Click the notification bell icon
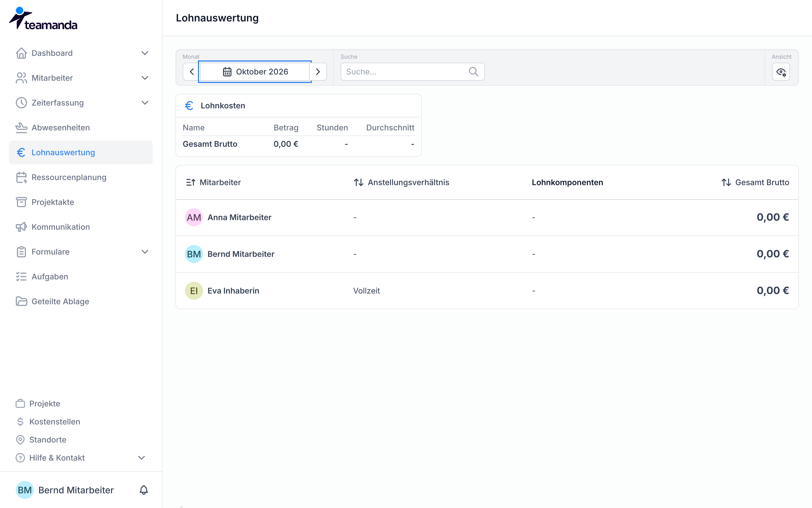 144,490
